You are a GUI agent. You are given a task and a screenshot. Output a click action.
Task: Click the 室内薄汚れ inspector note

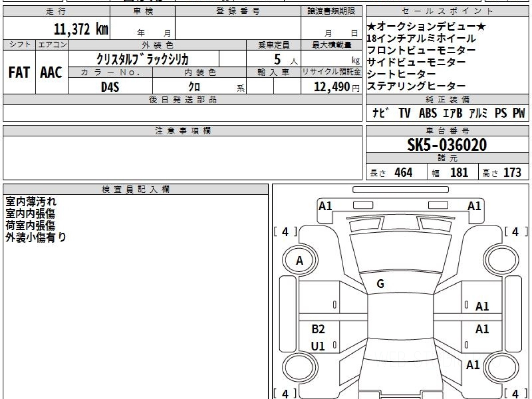(x=31, y=202)
